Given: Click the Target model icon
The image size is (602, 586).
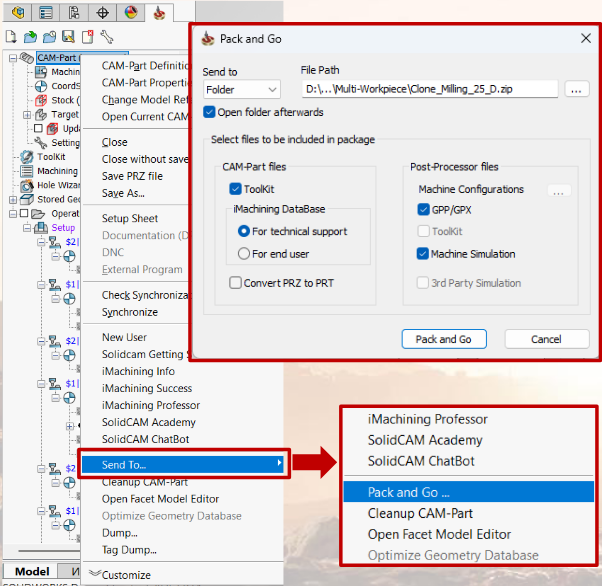Looking at the screenshot, I should pyautogui.click(x=41, y=114).
